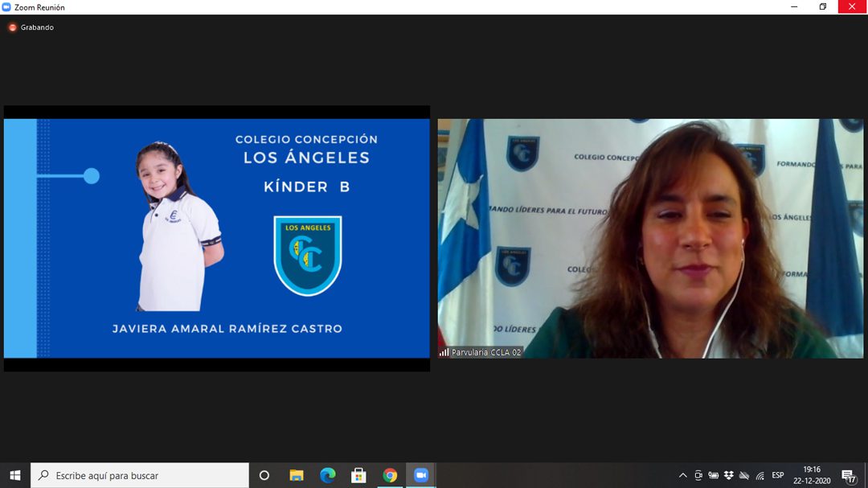The width and height of the screenshot is (868, 488).
Task: Click the OneDrive cloud tray icon
Action: pyautogui.click(x=743, y=475)
